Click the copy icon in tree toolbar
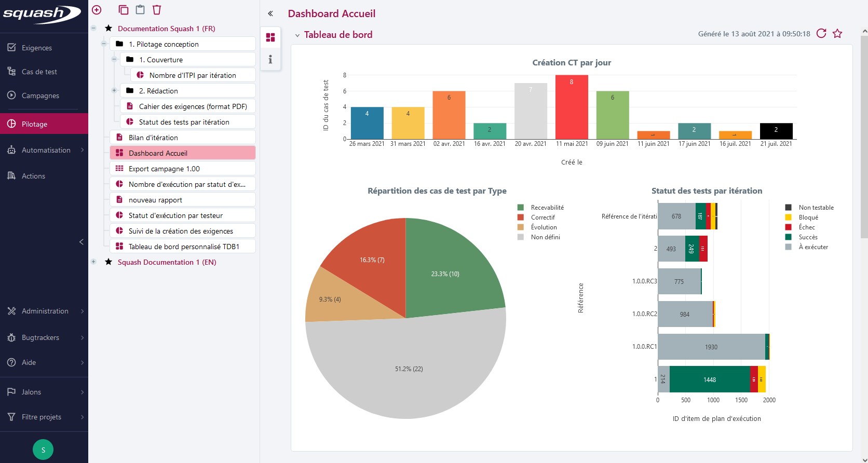This screenshot has height=463, width=868. tap(123, 10)
